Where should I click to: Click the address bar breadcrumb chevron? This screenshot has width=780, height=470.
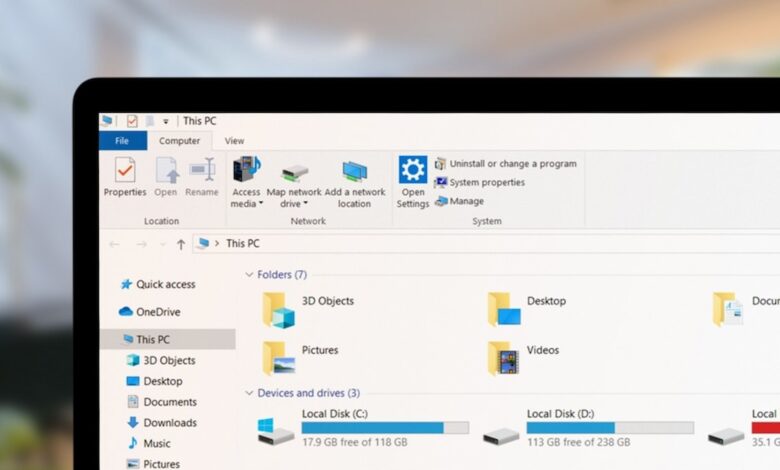[x=217, y=244]
